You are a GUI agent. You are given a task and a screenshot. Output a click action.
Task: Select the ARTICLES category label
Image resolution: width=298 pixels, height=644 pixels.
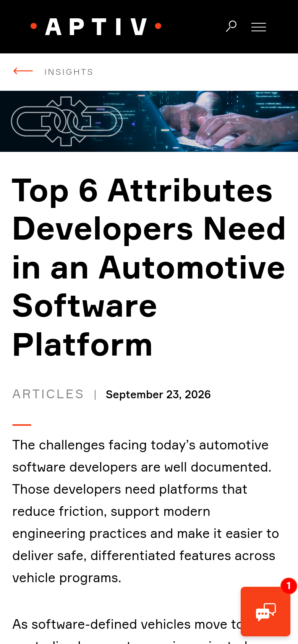click(48, 394)
